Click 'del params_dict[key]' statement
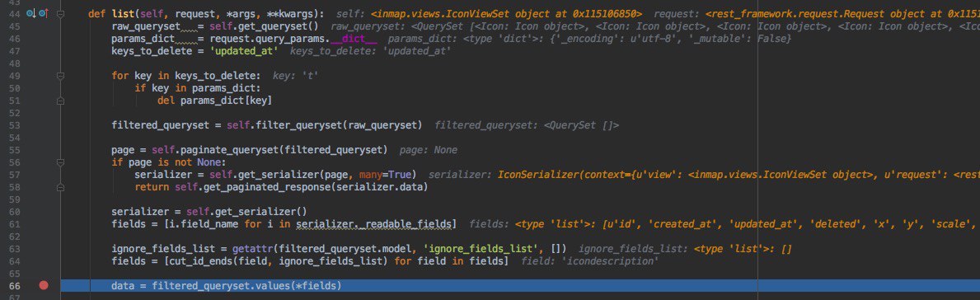The width and height of the screenshot is (980, 300). 214,100
